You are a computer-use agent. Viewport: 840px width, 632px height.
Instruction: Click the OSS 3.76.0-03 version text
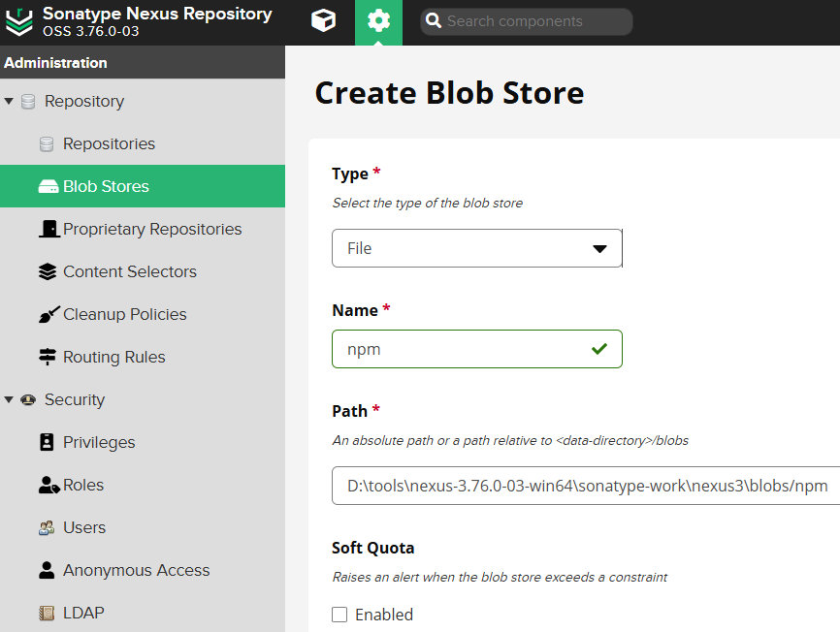click(x=90, y=31)
